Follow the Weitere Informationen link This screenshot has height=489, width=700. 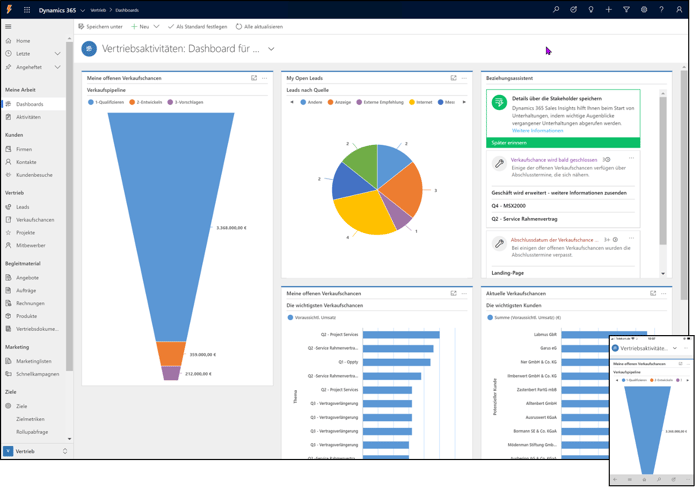pos(538,131)
